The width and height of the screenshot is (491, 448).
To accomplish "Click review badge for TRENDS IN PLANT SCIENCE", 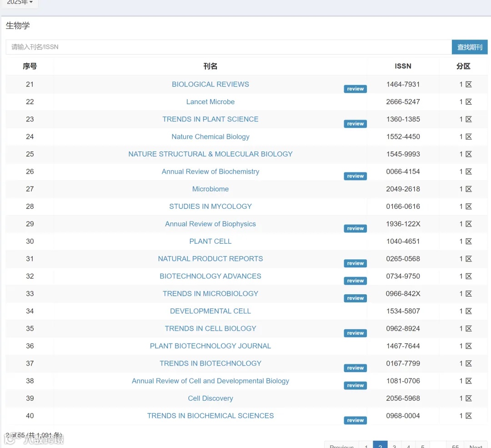I will pyautogui.click(x=355, y=124).
